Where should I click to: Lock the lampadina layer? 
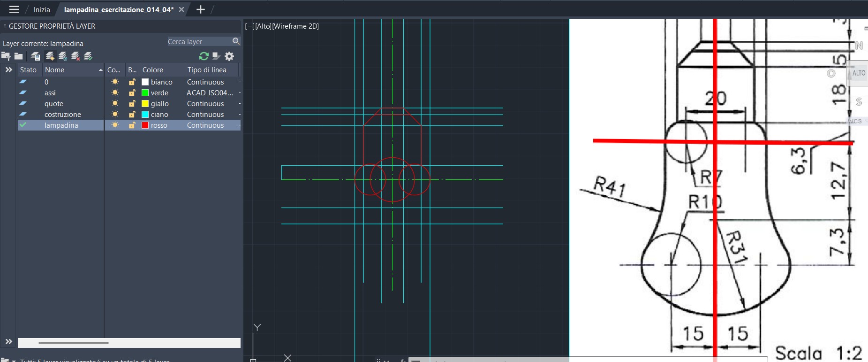[132, 125]
